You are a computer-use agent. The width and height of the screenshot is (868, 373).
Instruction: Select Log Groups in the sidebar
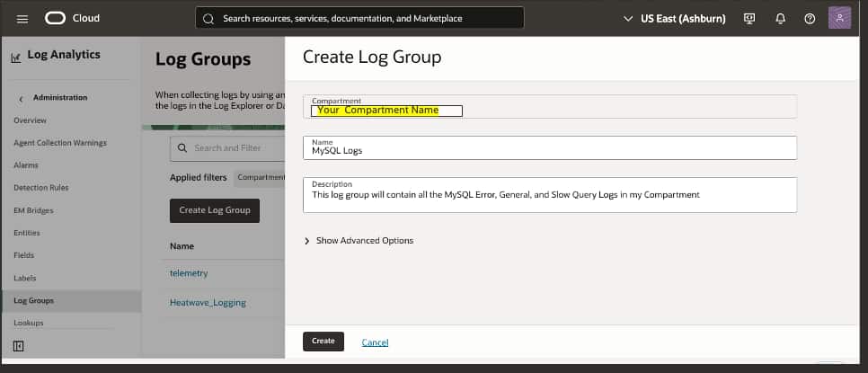coord(33,300)
